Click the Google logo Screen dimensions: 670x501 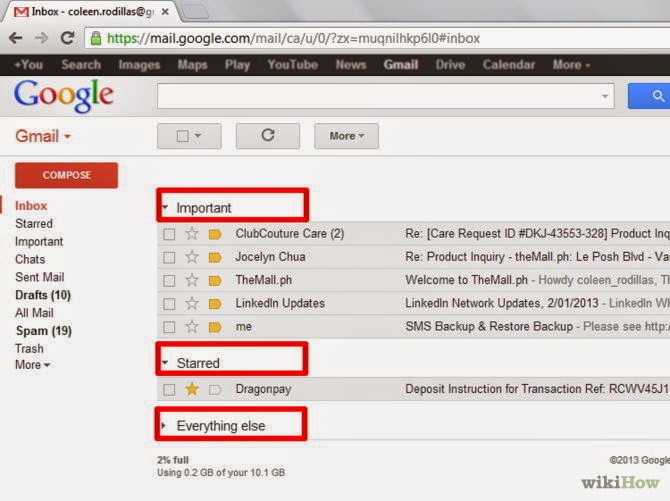point(64,97)
